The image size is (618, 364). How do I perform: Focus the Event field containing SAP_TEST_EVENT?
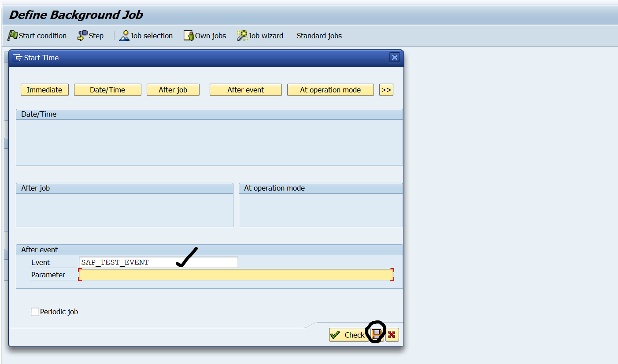tap(159, 262)
